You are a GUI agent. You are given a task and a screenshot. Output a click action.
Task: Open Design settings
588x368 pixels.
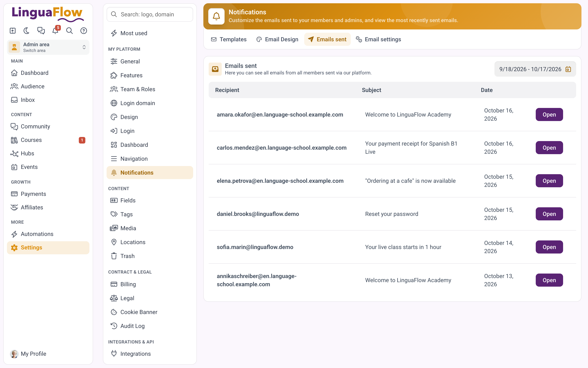[x=150, y=117]
